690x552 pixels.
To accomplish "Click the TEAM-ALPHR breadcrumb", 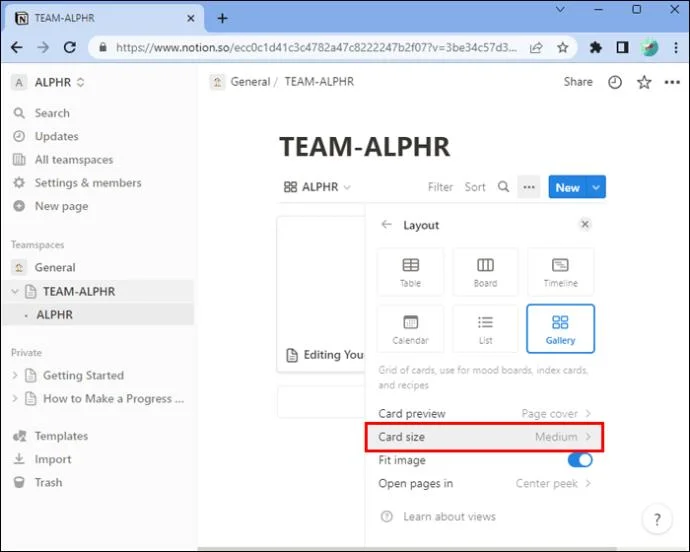I will 319,82.
